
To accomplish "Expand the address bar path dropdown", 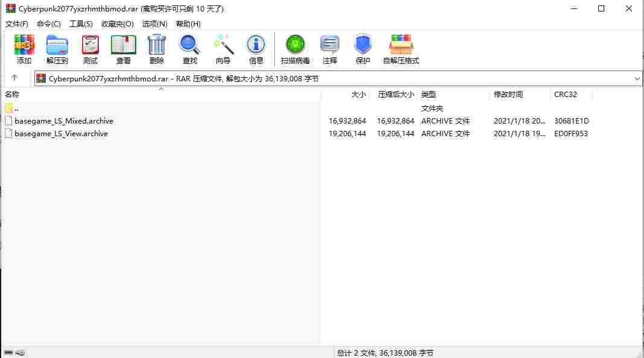I will tap(637, 78).
